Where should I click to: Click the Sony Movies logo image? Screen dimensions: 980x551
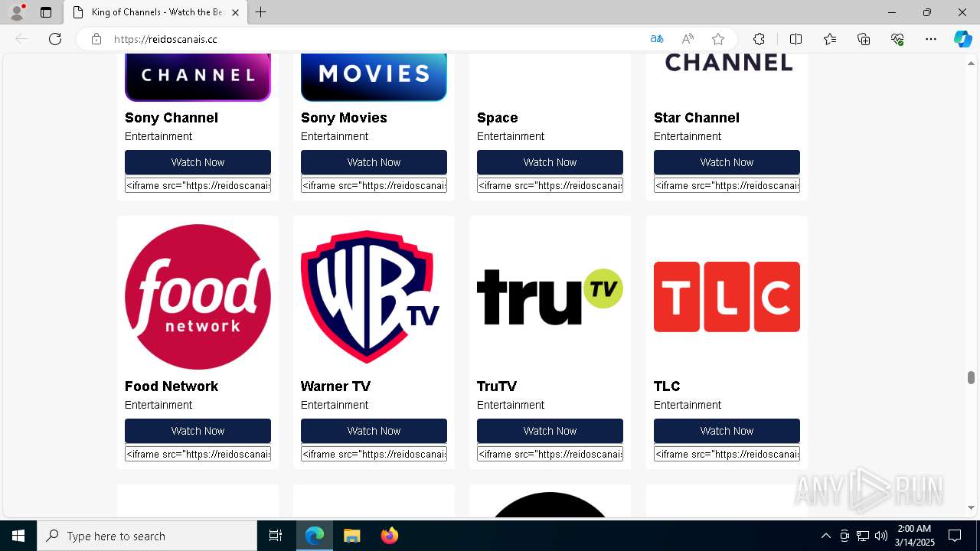click(x=374, y=77)
